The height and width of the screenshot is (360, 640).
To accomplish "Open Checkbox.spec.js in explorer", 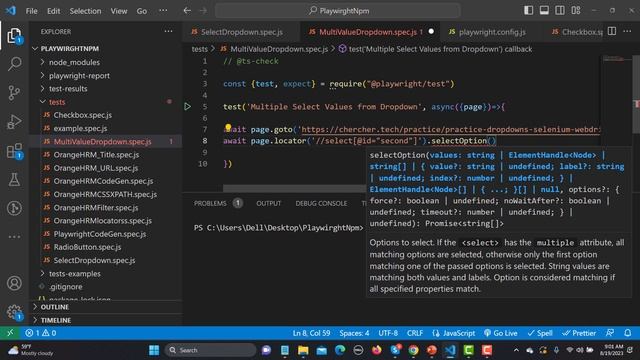I will pyautogui.click(x=82, y=115).
